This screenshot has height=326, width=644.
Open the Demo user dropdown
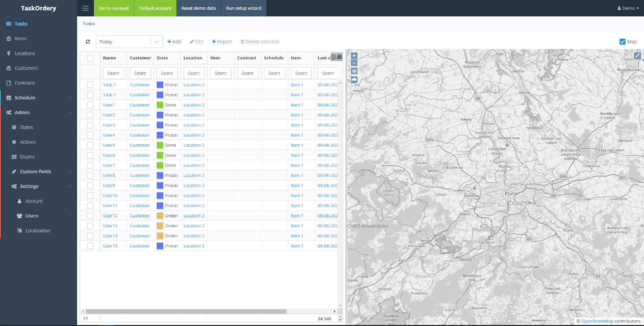click(x=628, y=8)
